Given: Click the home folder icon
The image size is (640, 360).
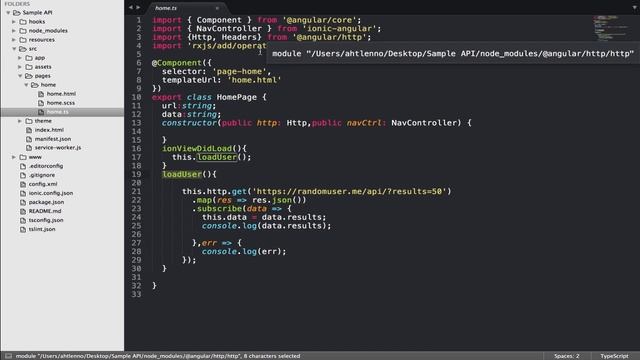Looking at the screenshot, I should pos(35,85).
